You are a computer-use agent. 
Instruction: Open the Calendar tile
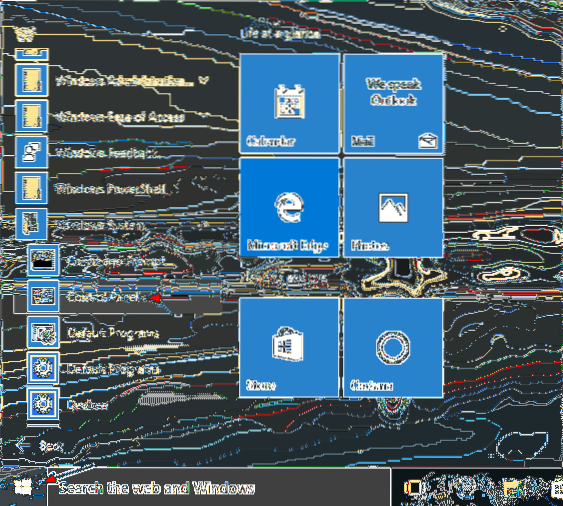pos(289,104)
